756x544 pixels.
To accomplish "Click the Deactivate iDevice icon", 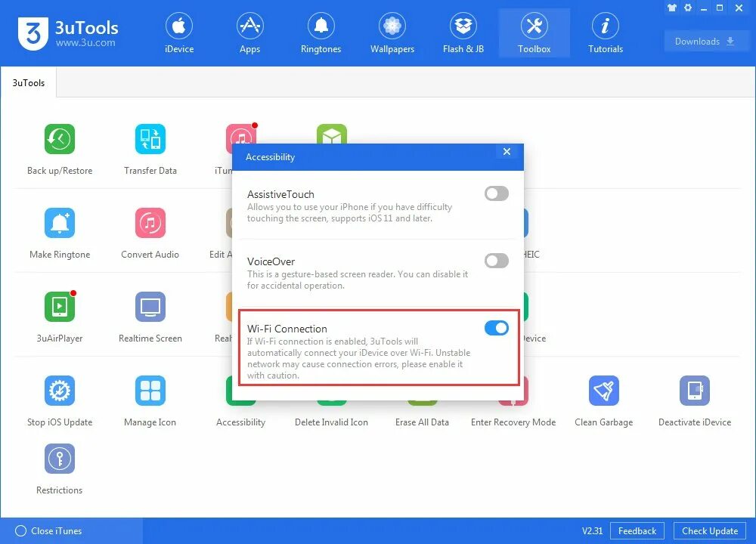I will [x=694, y=391].
